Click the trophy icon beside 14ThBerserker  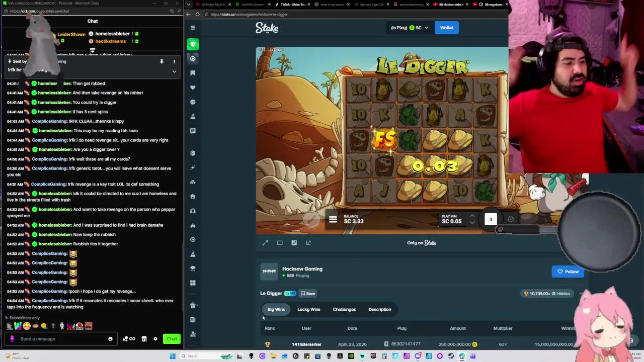point(268,344)
